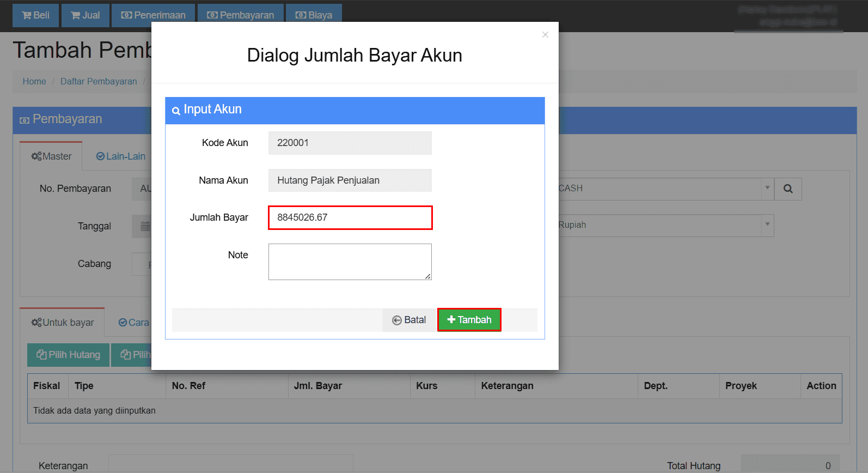Open the Jual menu

click(85, 15)
